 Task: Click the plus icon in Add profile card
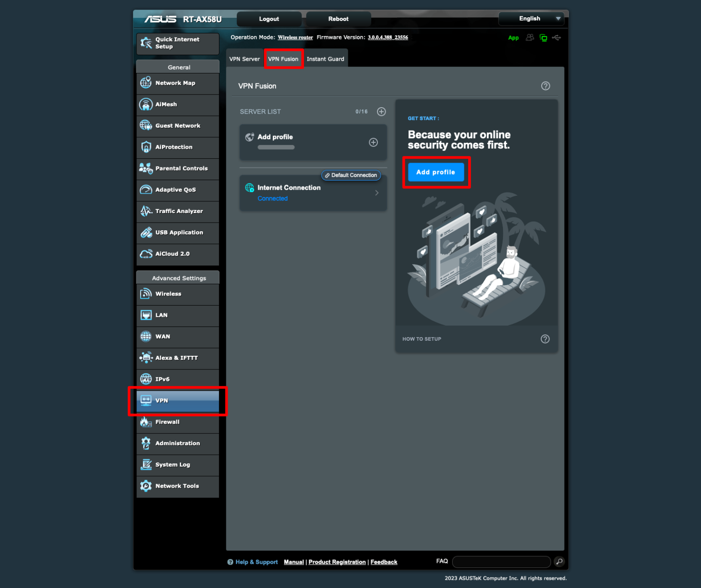click(x=373, y=142)
